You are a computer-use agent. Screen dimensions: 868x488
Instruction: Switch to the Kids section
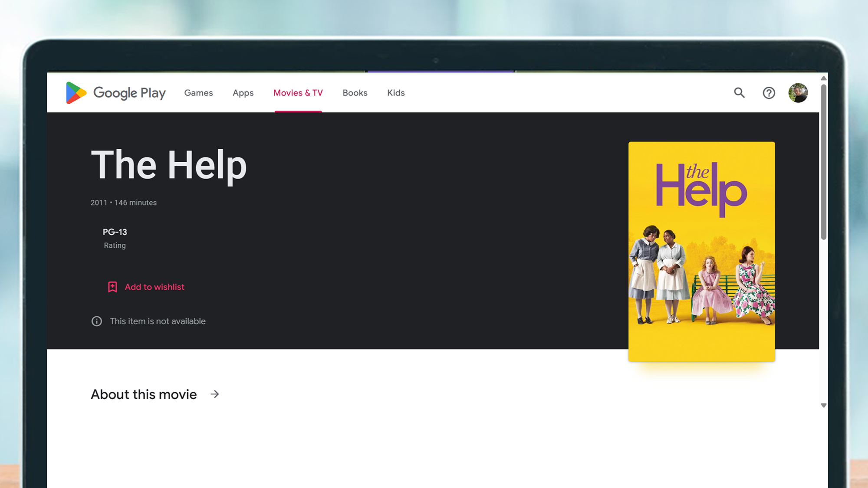pyautogui.click(x=395, y=93)
